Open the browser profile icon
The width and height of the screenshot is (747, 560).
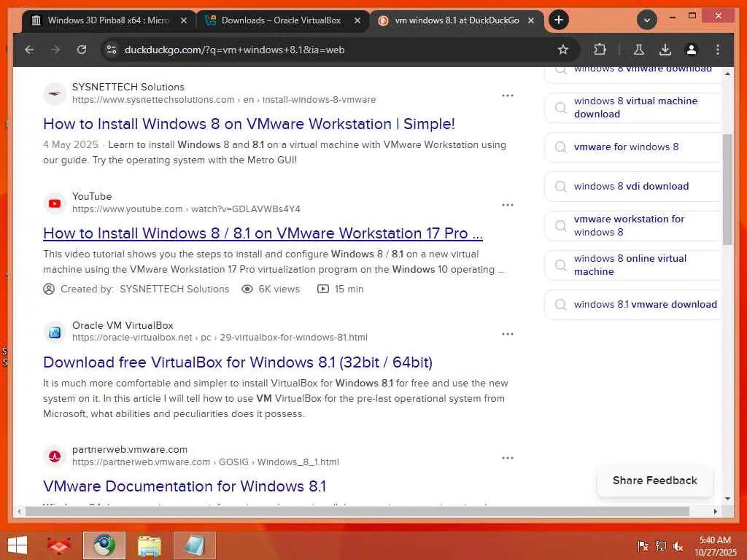[x=692, y=50]
